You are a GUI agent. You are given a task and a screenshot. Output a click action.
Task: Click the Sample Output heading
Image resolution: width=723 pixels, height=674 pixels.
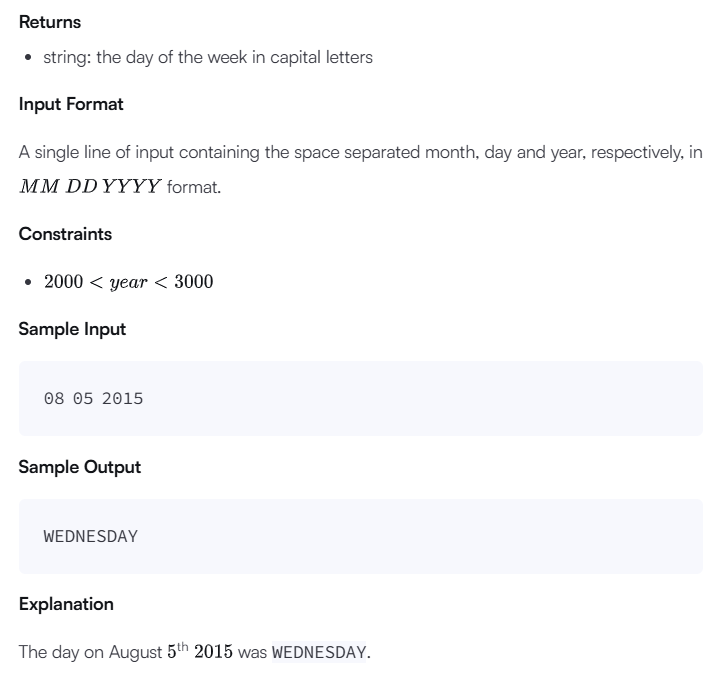click(x=80, y=467)
